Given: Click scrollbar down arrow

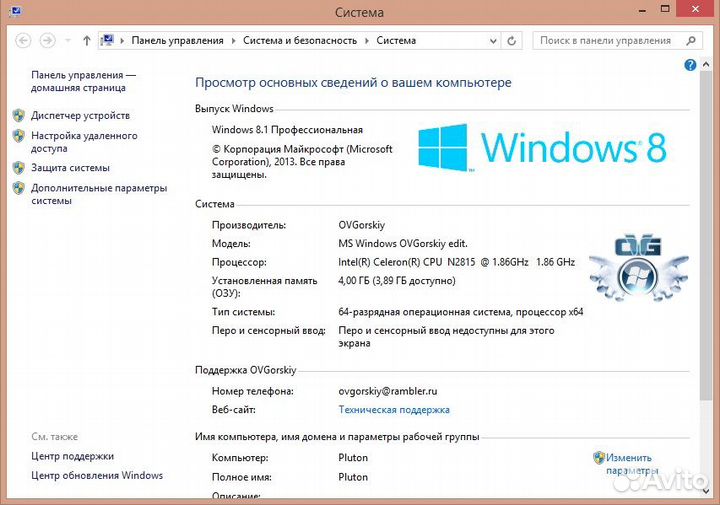Looking at the screenshot, I should pyautogui.click(x=706, y=491).
